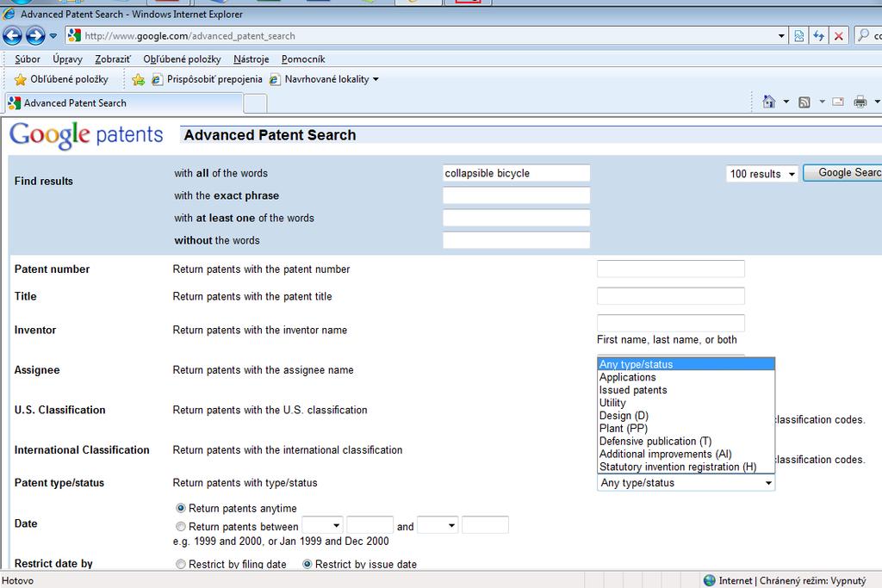Click the site favicon in address bar

74,36
